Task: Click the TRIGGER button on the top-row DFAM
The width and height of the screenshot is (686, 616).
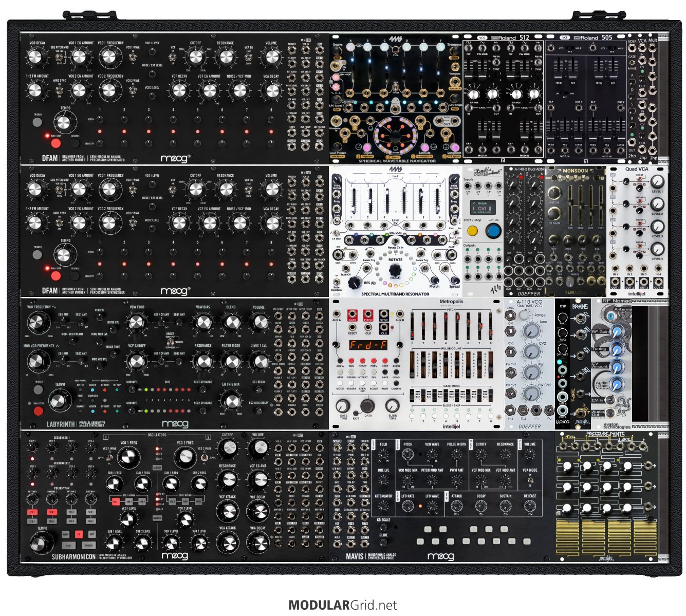Action: pyautogui.click(x=37, y=122)
